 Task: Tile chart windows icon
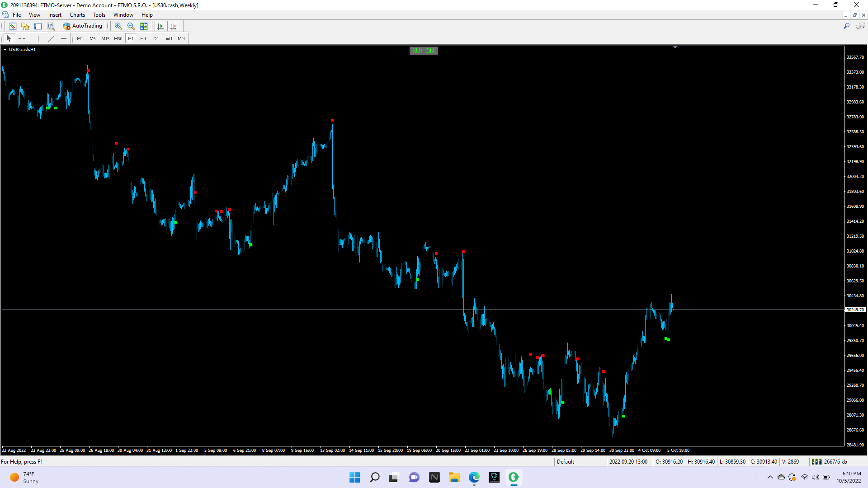click(144, 26)
